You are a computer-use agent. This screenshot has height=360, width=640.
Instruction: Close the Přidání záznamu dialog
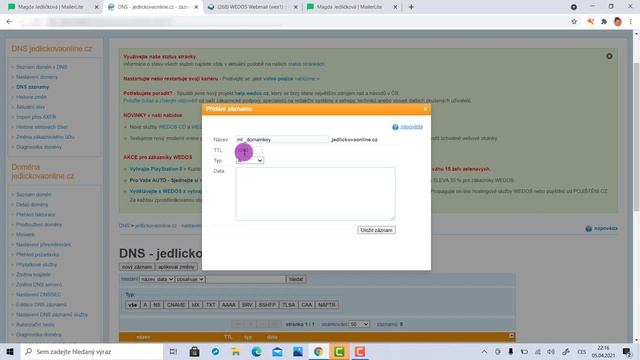425,109
